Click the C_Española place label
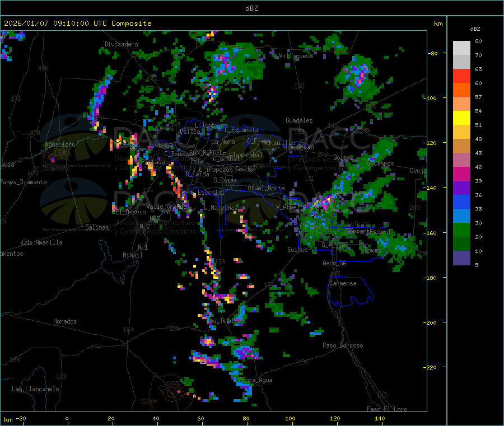The image size is (504, 426). [x=241, y=130]
